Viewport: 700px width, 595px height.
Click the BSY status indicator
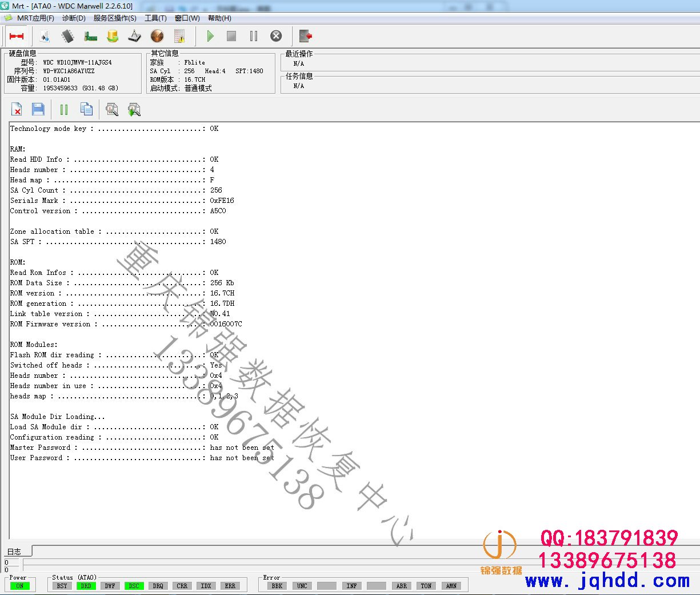pyautogui.click(x=62, y=586)
